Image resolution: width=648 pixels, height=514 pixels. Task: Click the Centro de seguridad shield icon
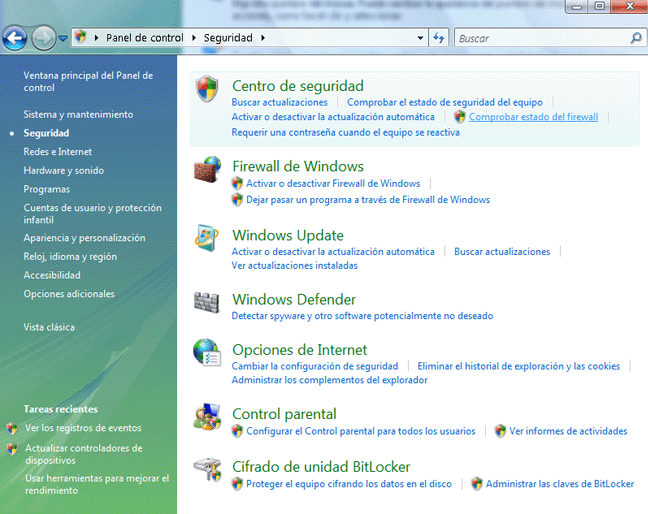click(x=207, y=88)
